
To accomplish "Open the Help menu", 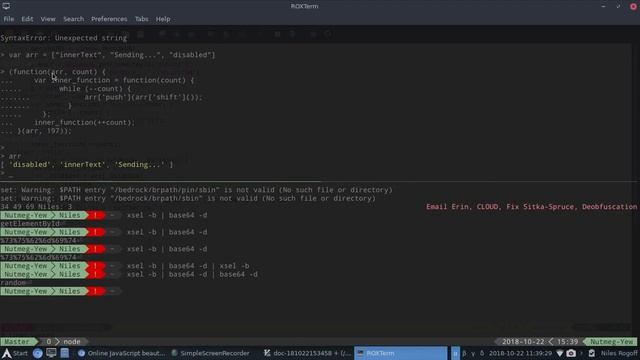I will coord(163,19).
